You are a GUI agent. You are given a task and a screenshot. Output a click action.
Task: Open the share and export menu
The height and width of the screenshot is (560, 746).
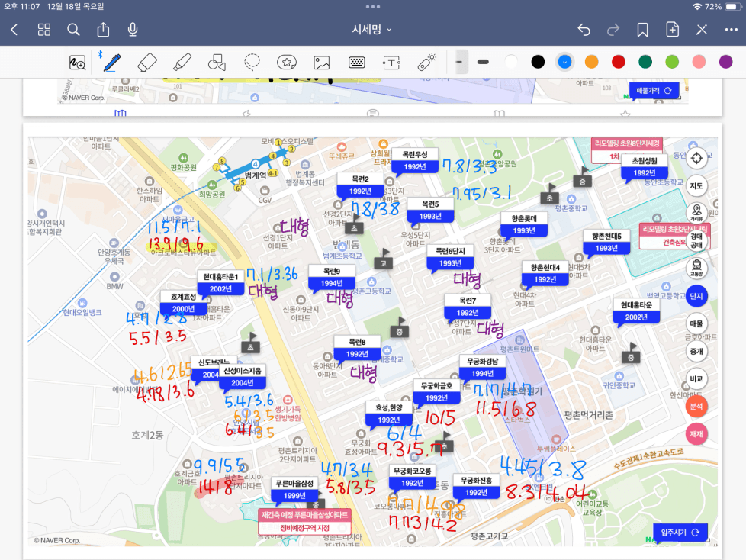[x=103, y=30]
